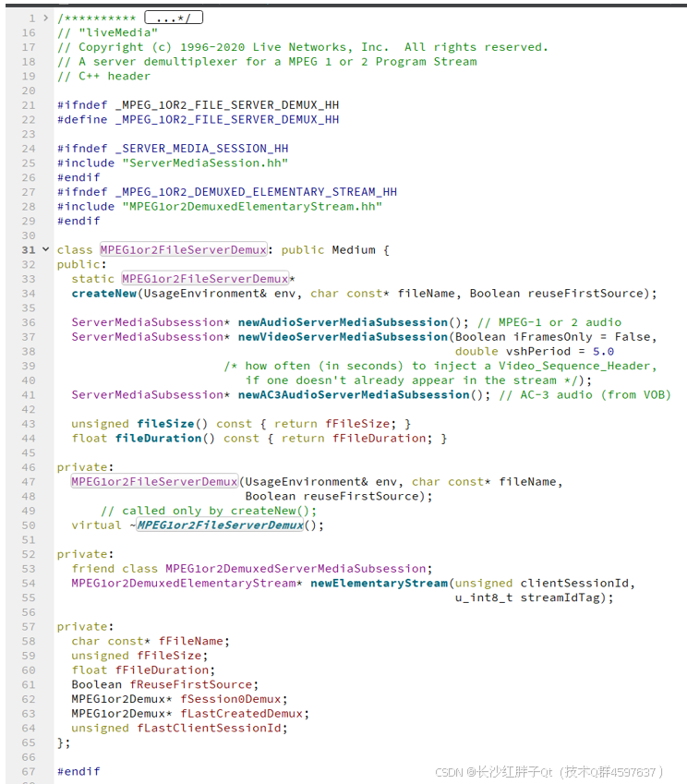Screen dimensions: 687x784
Task: Click the MPEG1or2FileServerDemux class name on line 31
Action: pos(184,249)
